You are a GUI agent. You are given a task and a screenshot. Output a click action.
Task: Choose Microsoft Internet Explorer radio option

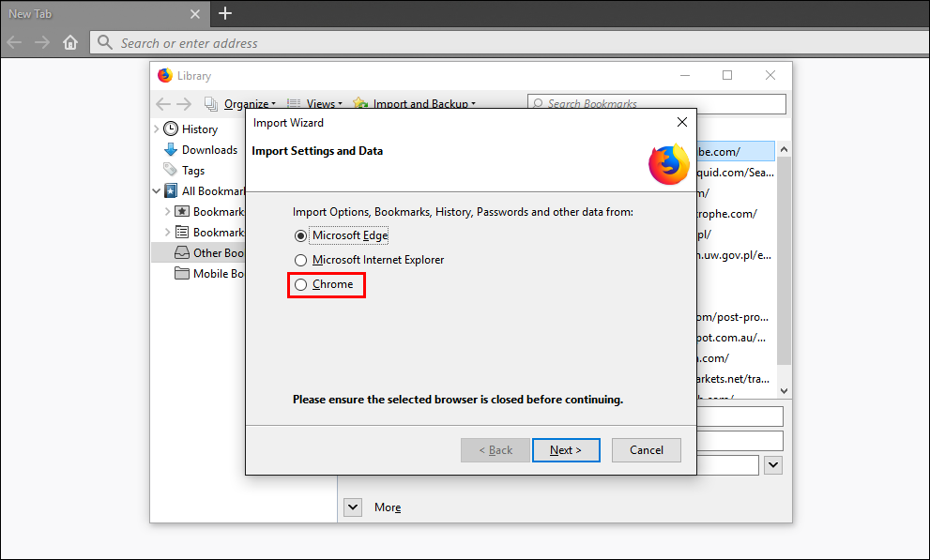[x=300, y=260]
